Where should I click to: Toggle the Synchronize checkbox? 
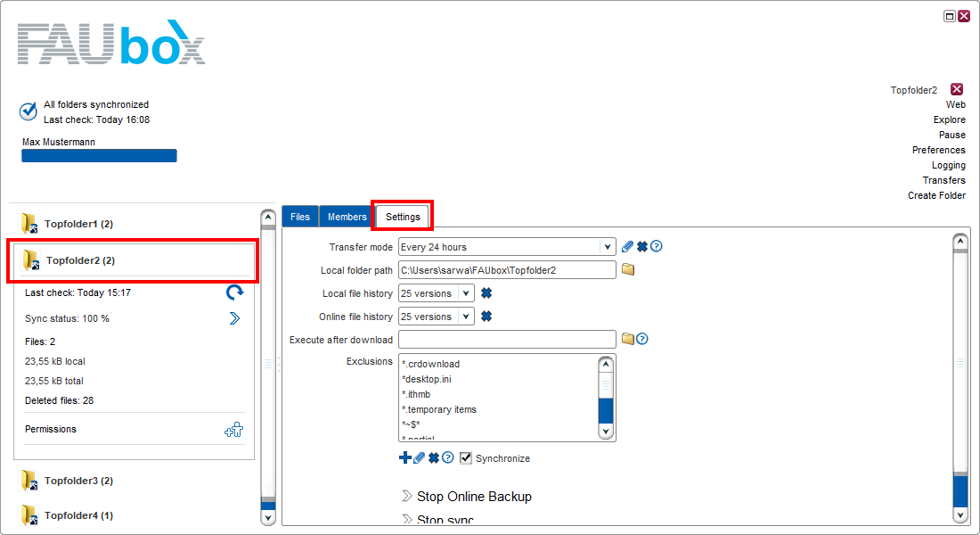pyautogui.click(x=466, y=458)
